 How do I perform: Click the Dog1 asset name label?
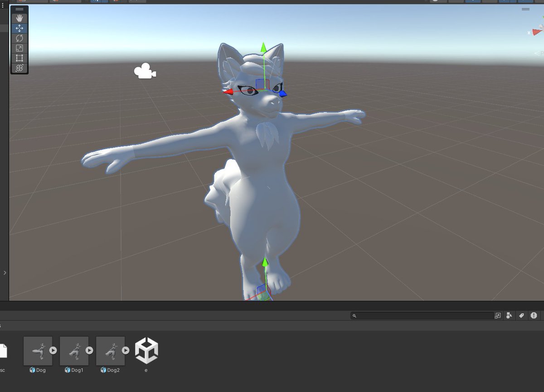click(77, 370)
